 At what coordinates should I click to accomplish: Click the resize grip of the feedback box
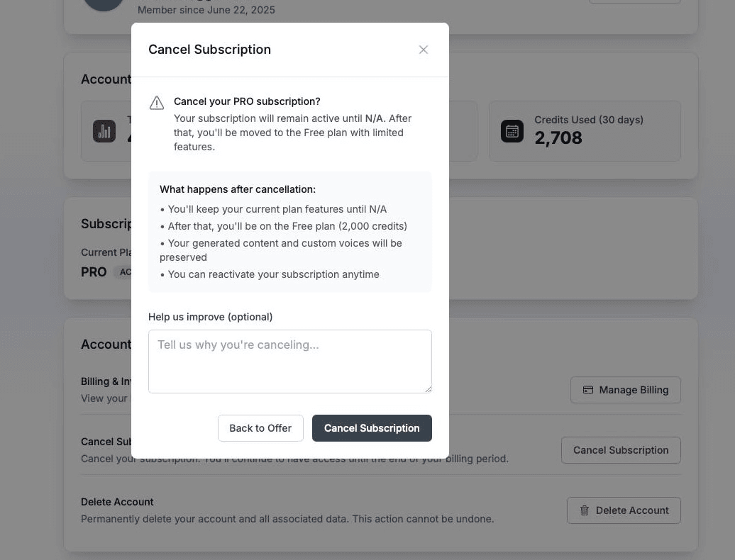429,388
